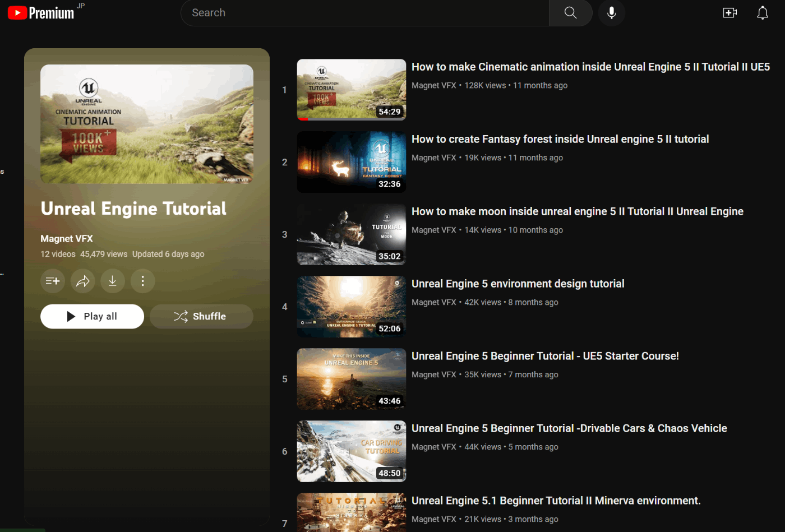The height and width of the screenshot is (532, 785).
Task: Open title "Unreal Engine 5 environment design tutorial"
Action: (518, 284)
